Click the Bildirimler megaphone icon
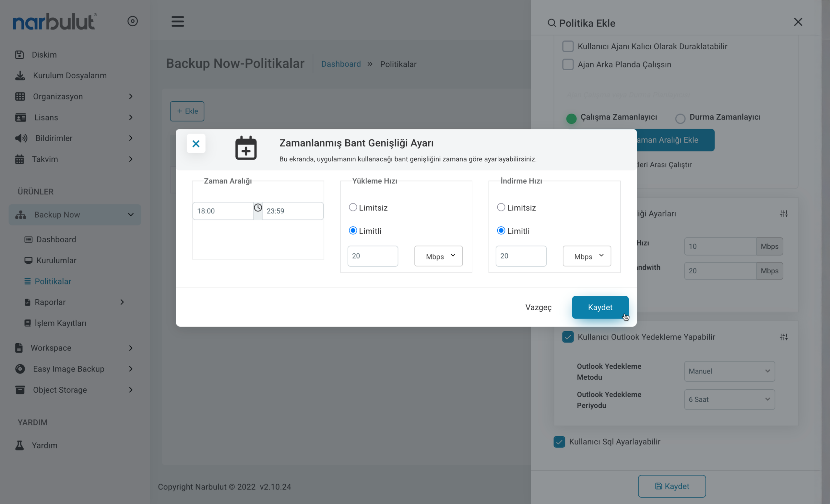Image resolution: width=830 pixels, height=504 pixels. [x=21, y=138]
